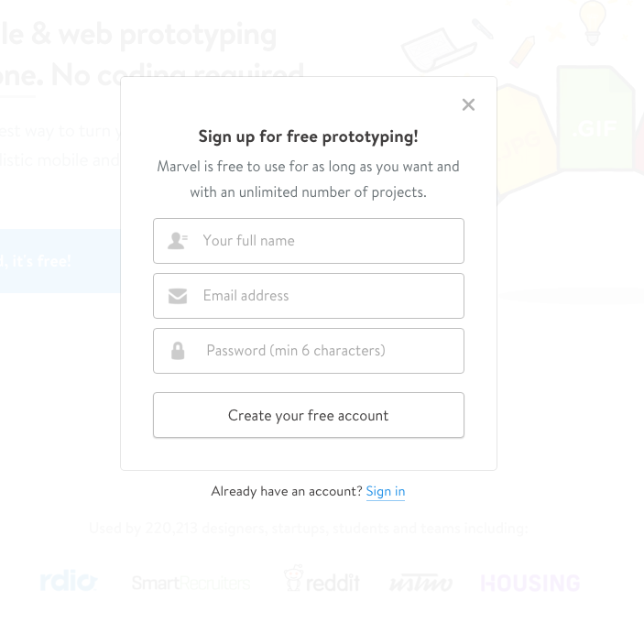The image size is (644, 644).
Task: Click the person icon in the name field
Action: (x=178, y=241)
